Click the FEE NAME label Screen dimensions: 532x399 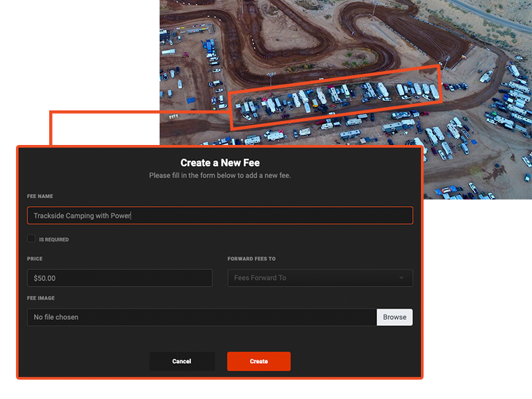pos(40,196)
